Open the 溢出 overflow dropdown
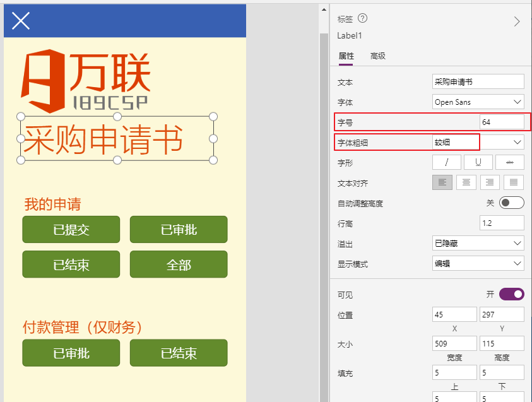Screen dimensions: 532x402 (478, 243)
